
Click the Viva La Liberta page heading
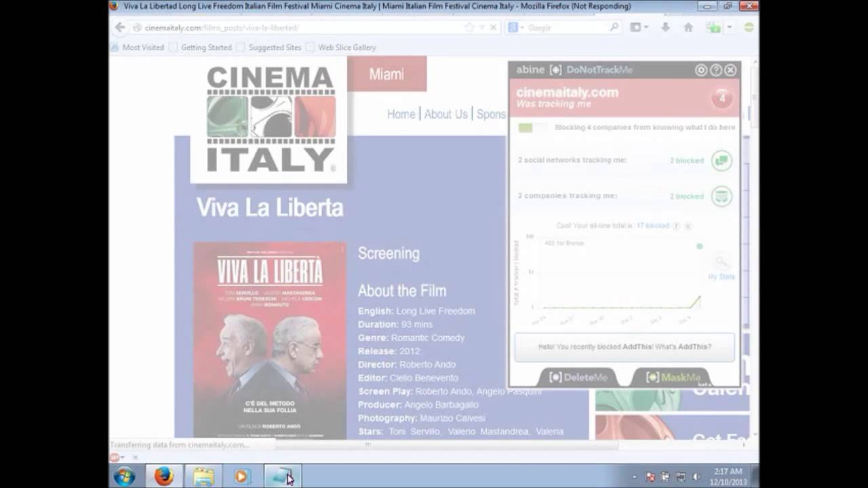(270, 207)
